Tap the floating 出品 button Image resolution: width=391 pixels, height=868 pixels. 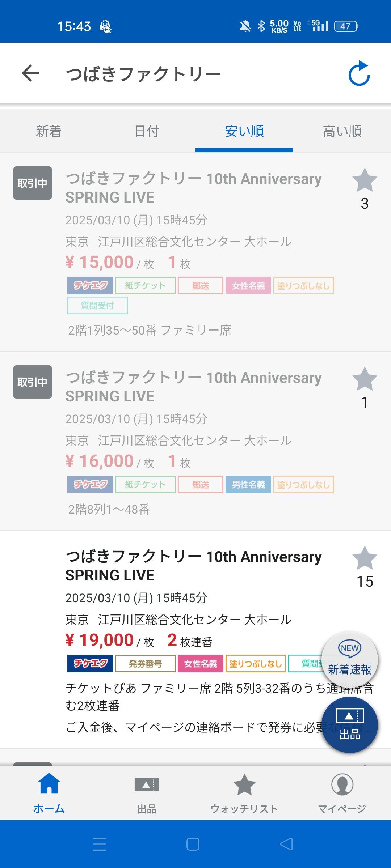click(350, 725)
